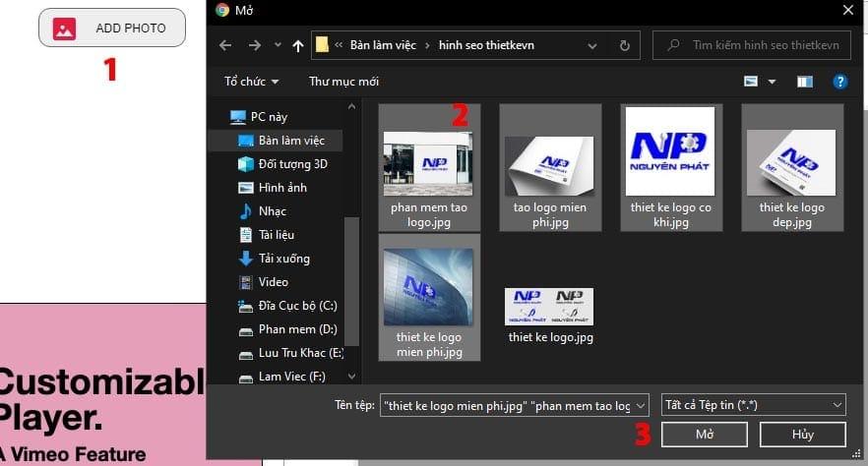Image resolution: width=868 pixels, height=466 pixels.
Task: Select thumbnail 'thiet ke logo mien phi.jpg'
Action: (x=429, y=298)
